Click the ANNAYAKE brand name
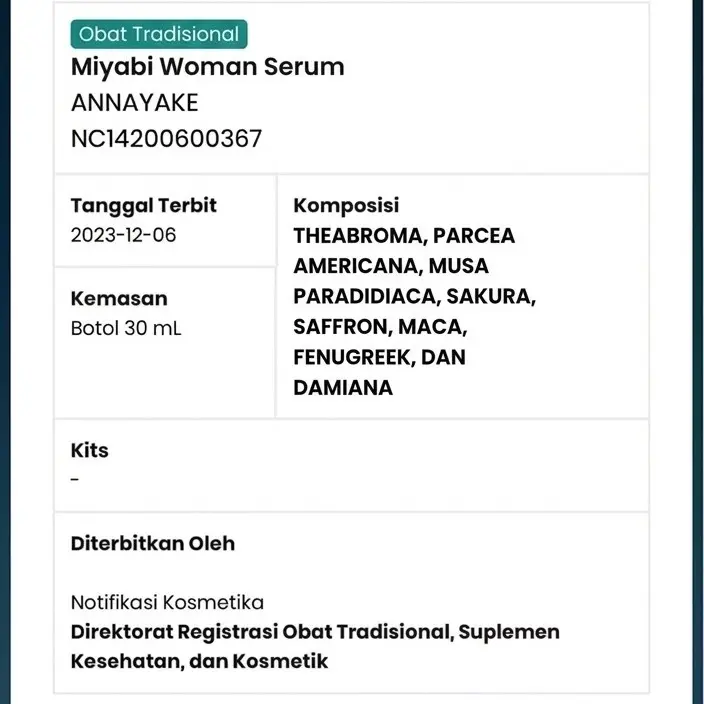The width and height of the screenshot is (704, 704). coord(134,103)
